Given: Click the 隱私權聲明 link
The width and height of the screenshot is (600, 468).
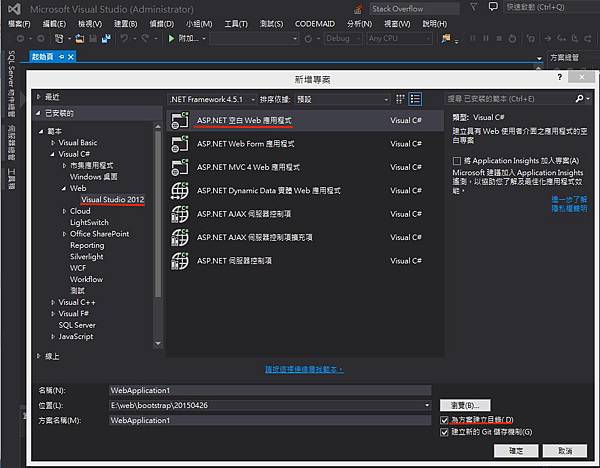Looking at the screenshot, I should [x=569, y=209].
